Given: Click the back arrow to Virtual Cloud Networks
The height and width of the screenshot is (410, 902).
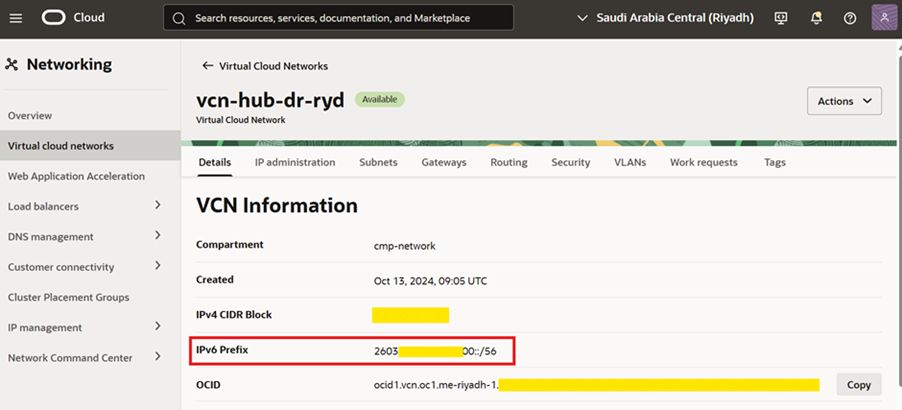Looking at the screenshot, I should click(208, 66).
